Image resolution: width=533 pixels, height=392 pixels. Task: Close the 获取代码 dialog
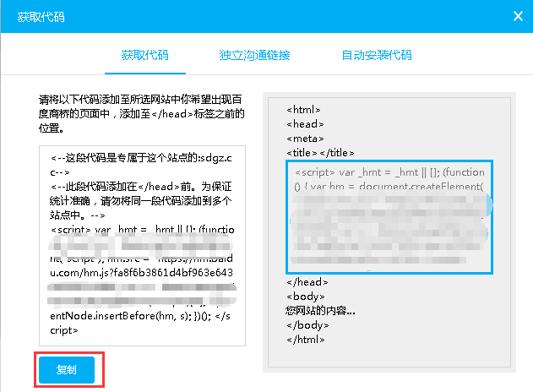click(x=518, y=16)
